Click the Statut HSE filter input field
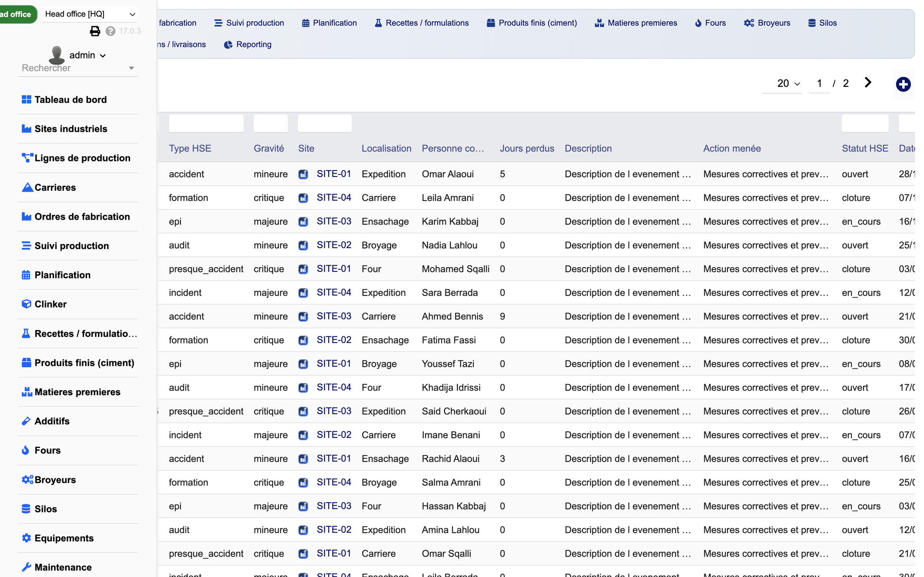924x577 pixels. (865, 123)
